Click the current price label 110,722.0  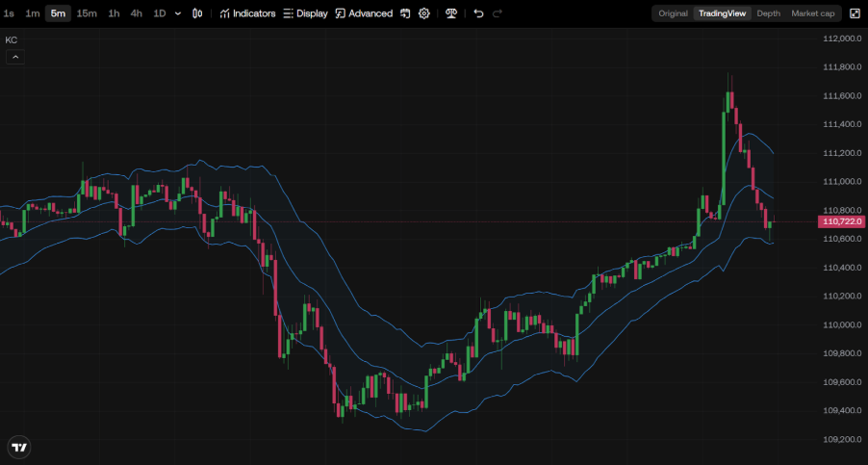tap(842, 221)
